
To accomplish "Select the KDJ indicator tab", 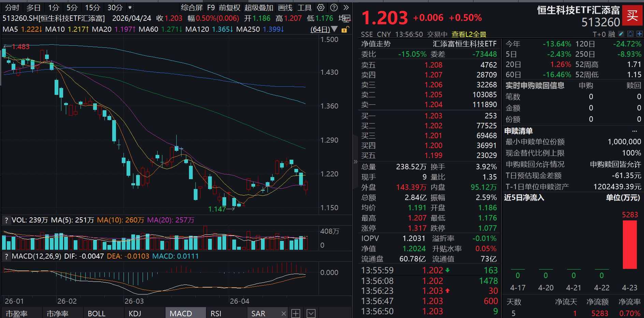I will point(135,314).
